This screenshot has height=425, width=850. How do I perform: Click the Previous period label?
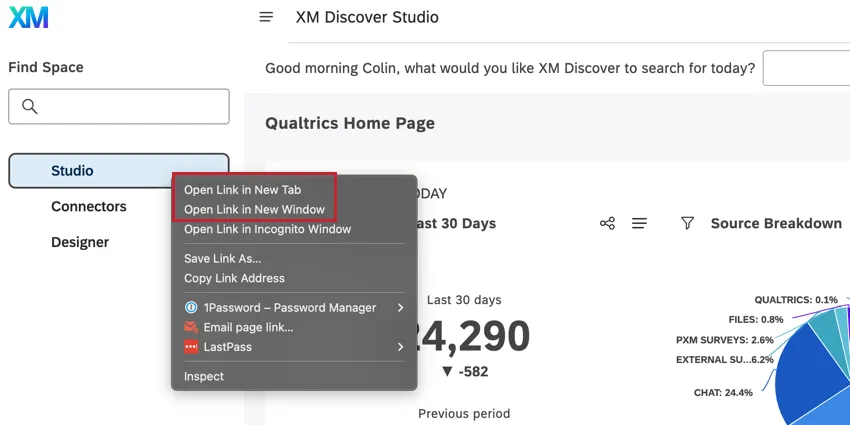464,414
